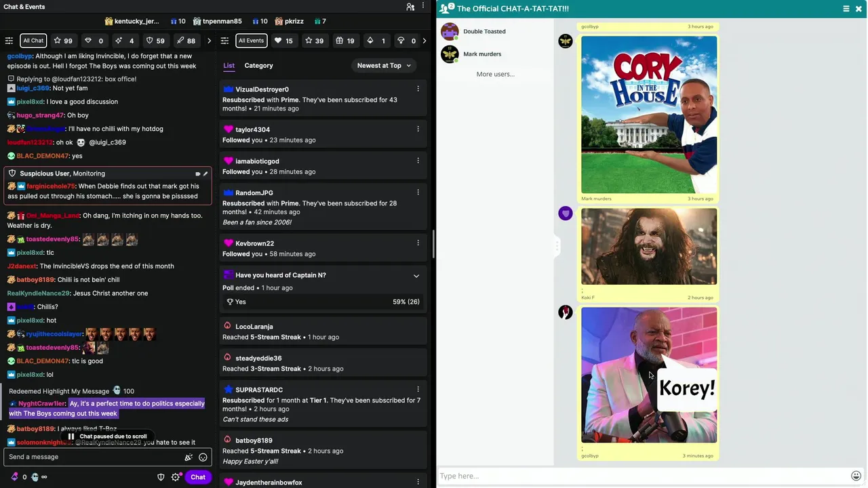Open Chat & Events more options menu
The height and width of the screenshot is (488, 868).
(x=424, y=7)
